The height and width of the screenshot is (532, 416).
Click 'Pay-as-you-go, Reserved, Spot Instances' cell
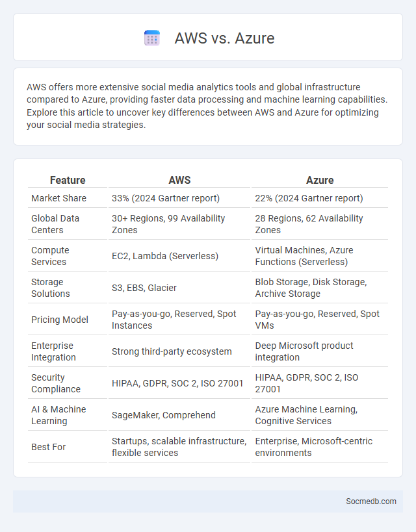pyautogui.click(x=174, y=320)
